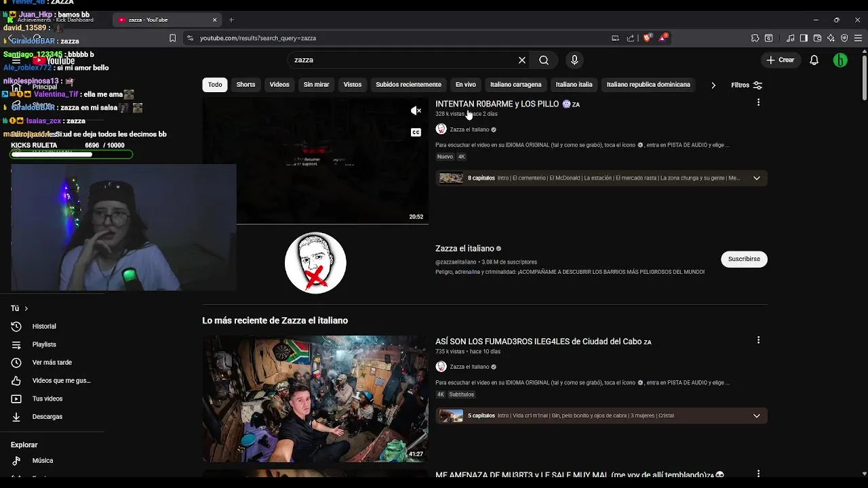Open site settings icon beside the URL
Viewport: 868px width, 488px height.
(190, 38)
